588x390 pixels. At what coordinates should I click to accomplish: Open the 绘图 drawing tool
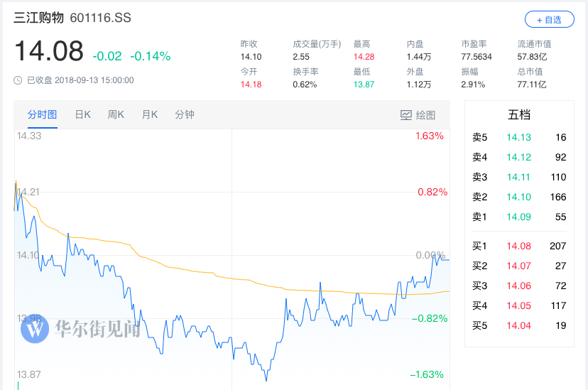pyautogui.click(x=418, y=114)
